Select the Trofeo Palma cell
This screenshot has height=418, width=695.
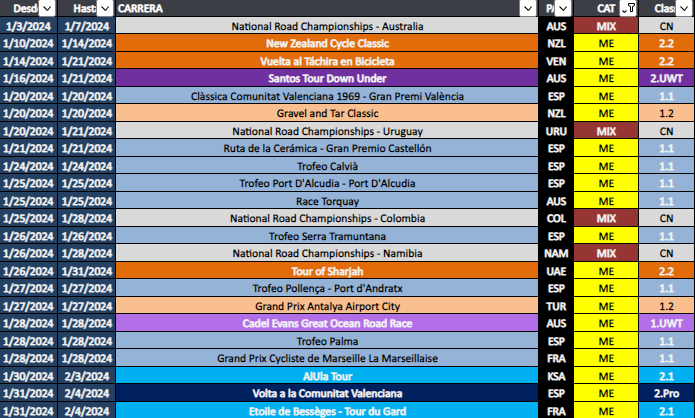[x=327, y=341]
